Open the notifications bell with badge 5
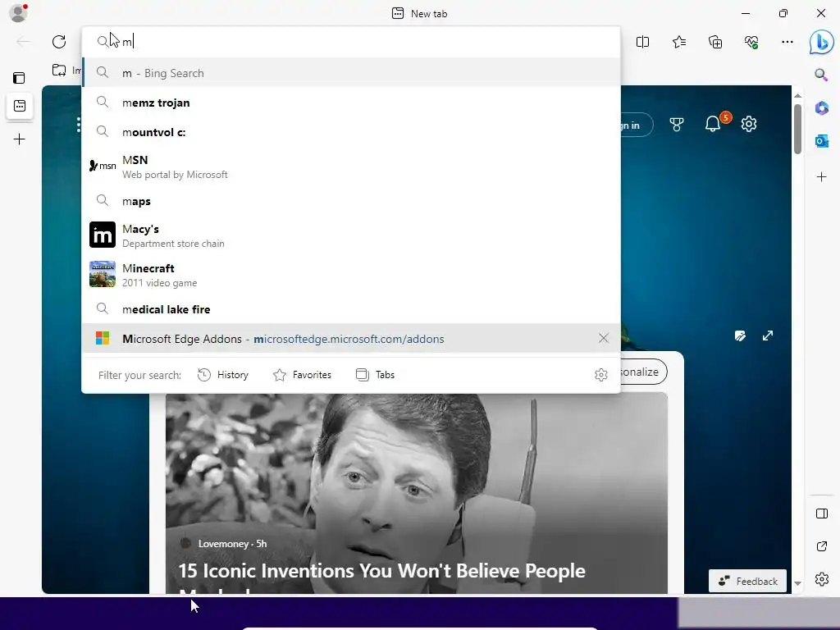840x630 pixels. coord(713,125)
